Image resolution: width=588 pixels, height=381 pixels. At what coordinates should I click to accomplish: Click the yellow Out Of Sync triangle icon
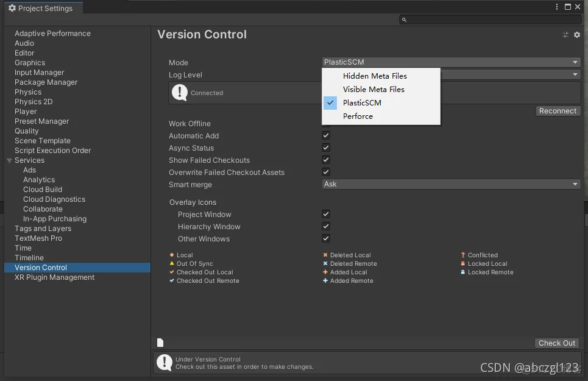click(172, 263)
